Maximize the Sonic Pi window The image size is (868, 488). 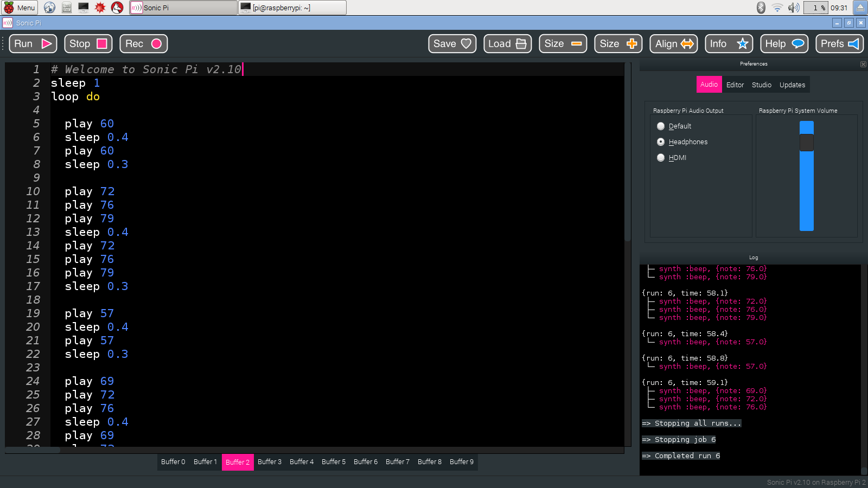pos(849,23)
